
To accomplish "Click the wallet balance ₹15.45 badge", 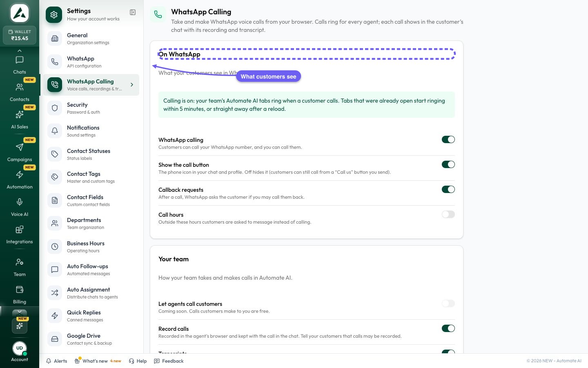I will tap(20, 35).
